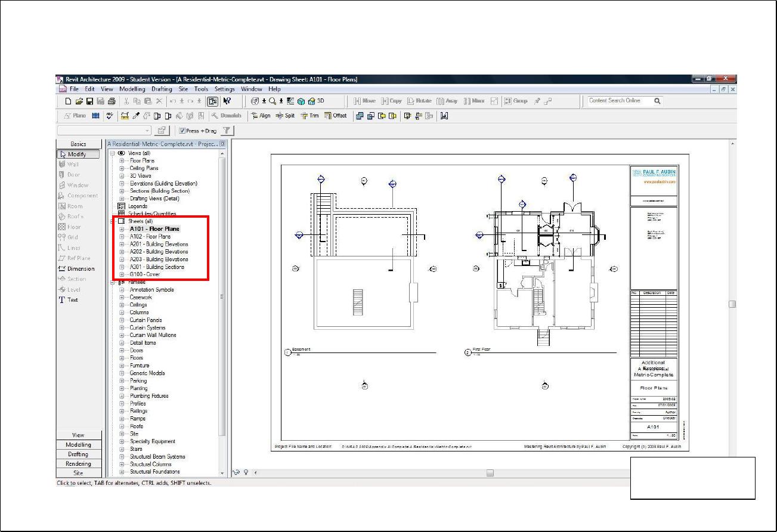The height and width of the screenshot is (532, 777).
Task: Select the Split tool
Action: click(285, 116)
